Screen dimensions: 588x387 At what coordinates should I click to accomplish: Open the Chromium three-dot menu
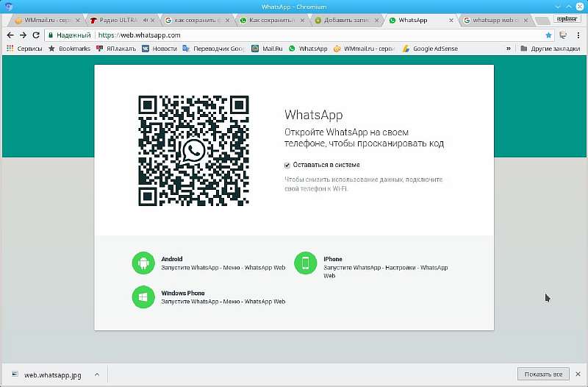click(x=578, y=35)
